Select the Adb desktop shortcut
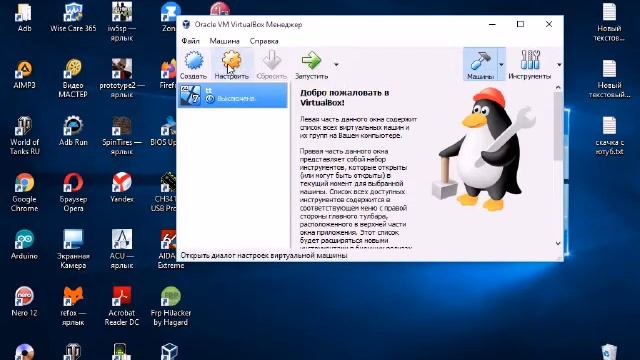The image size is (640, 360). tap(24, 18)
